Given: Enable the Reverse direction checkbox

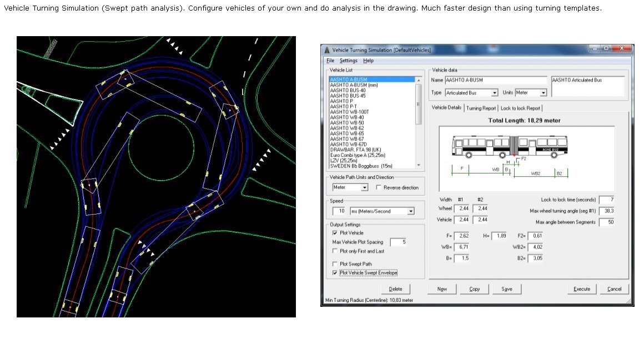Looking at the screenshot, I should 379,188.
